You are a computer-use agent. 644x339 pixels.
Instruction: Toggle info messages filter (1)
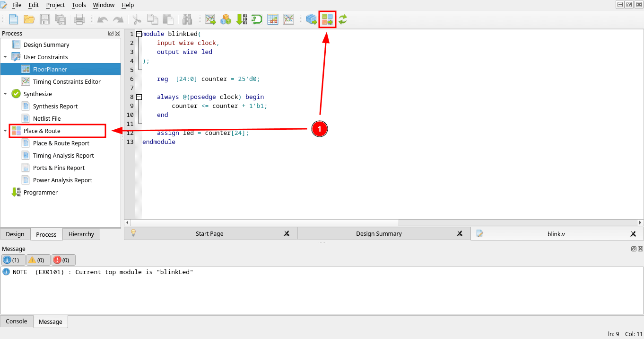[13, 260]
